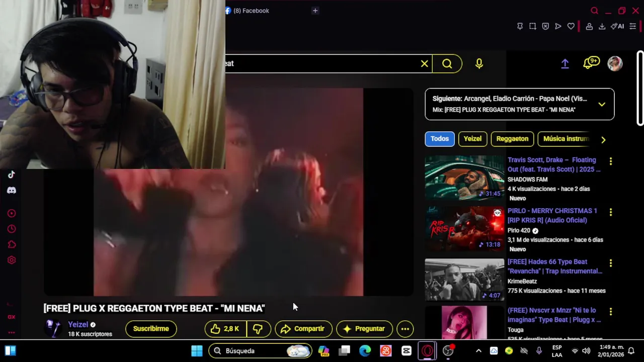Like the video with 2,8 K thumbs up
Screen dimensions: 644x362
(x=225, y=329)
